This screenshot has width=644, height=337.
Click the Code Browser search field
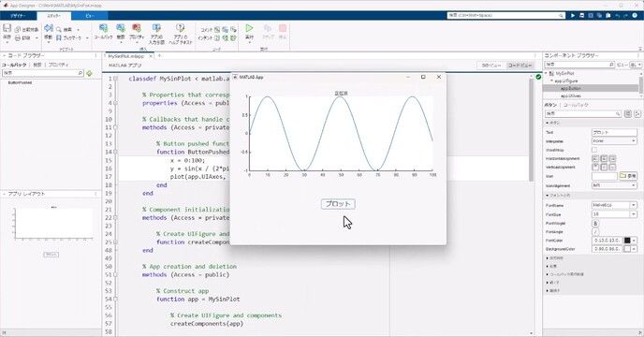coord(43,73)
